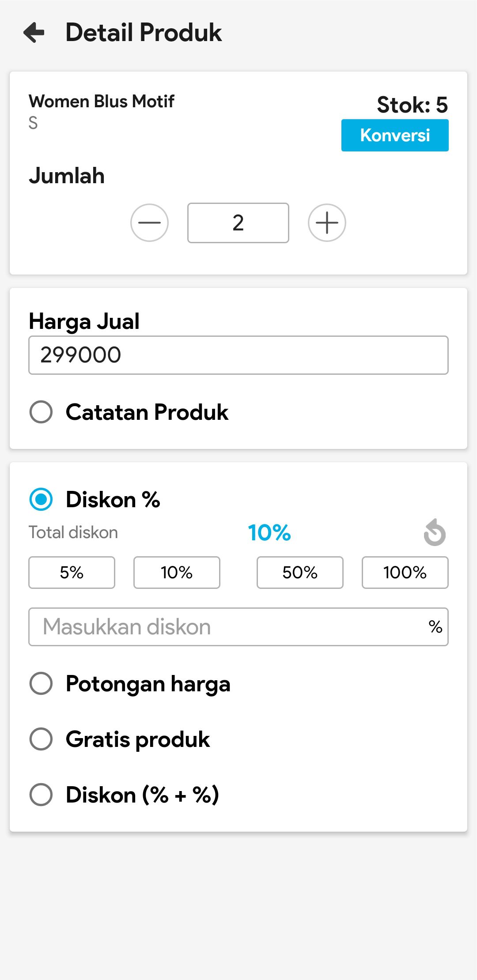The height and width of the screenshot is (980, 477).
Task: Decrease quantity with the minus button
Action: [x=149, y=222]
